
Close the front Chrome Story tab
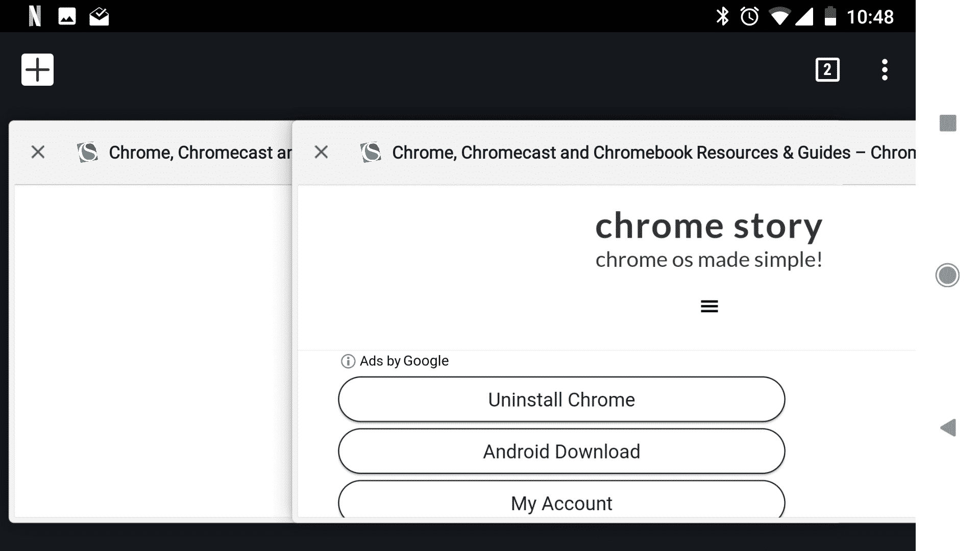[x=321, y=152]
